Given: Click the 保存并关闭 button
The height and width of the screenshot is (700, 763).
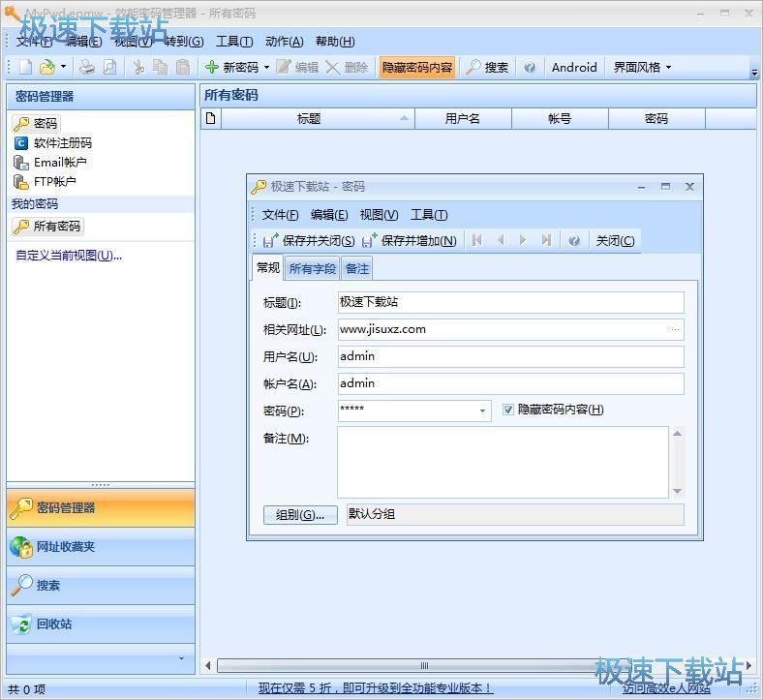Looking at the screenshot, I should tap(309, 240).
